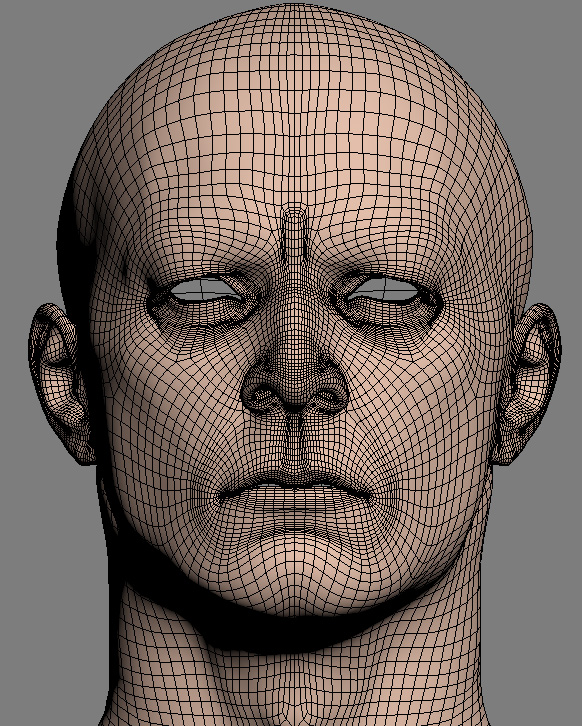Select the lips of the head model
The width and height of the screenshot is (582, 726).
pos(295,495)
